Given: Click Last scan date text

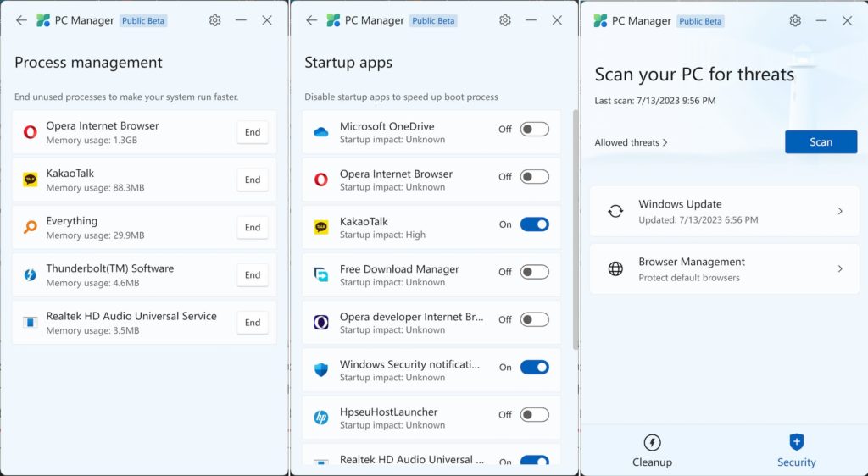Looking at the screenshot, I should (655, 101).
